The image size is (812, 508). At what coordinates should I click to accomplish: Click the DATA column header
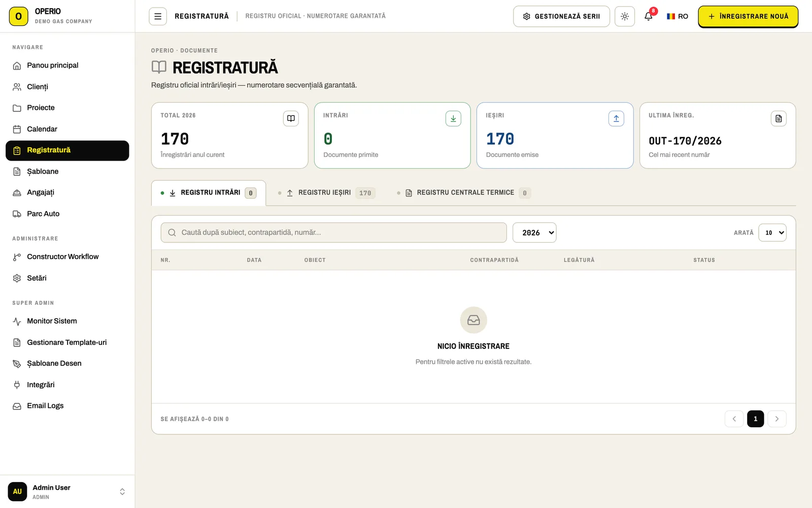[254, 260]
